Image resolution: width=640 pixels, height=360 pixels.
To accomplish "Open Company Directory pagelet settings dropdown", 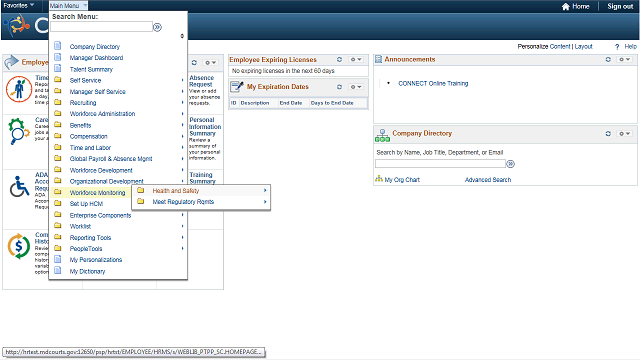I will coord(624,134).
